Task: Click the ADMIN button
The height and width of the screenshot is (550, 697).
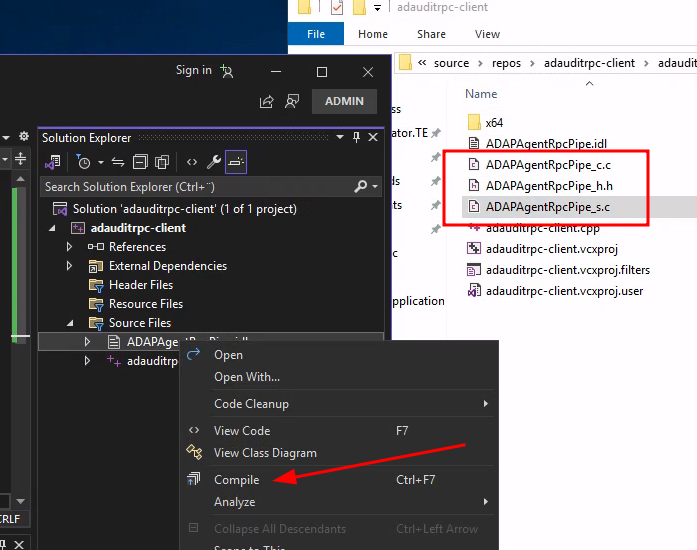Action: (344, 101)
